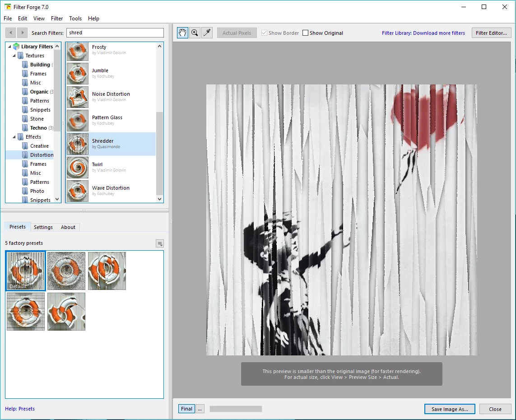Image resolution: width=516 pixels, height=420 pixels.
Task: Click the Actual Pixels button
Action: click(x=237, y=33)
